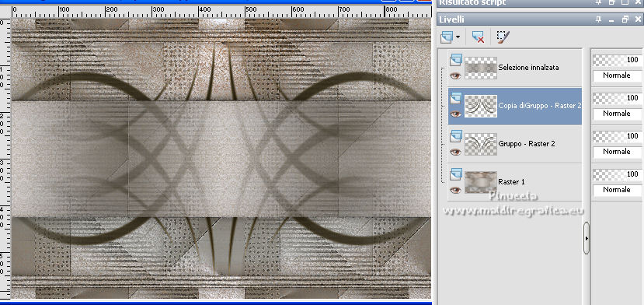Screen dimensions: 644x305
Task: Toggle visibility of Gruppo - Raster 2 layer
Action: coord(455,152)
